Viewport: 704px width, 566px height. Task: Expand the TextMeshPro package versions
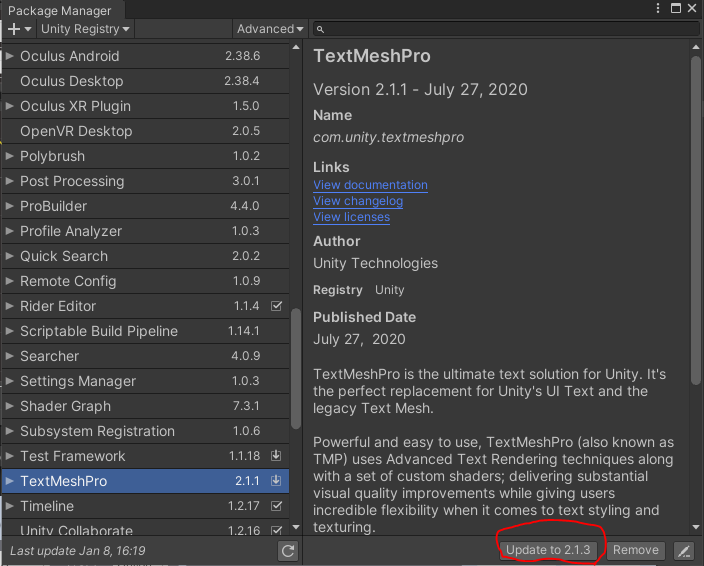(9, 481)
